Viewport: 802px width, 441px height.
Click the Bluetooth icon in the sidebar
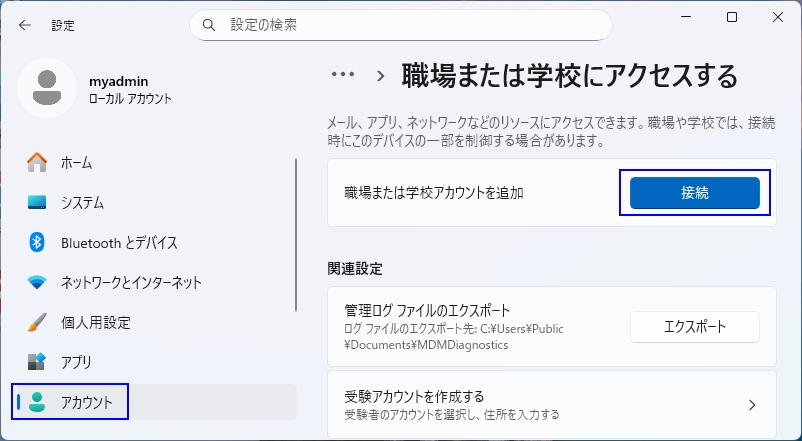(37, 242)
